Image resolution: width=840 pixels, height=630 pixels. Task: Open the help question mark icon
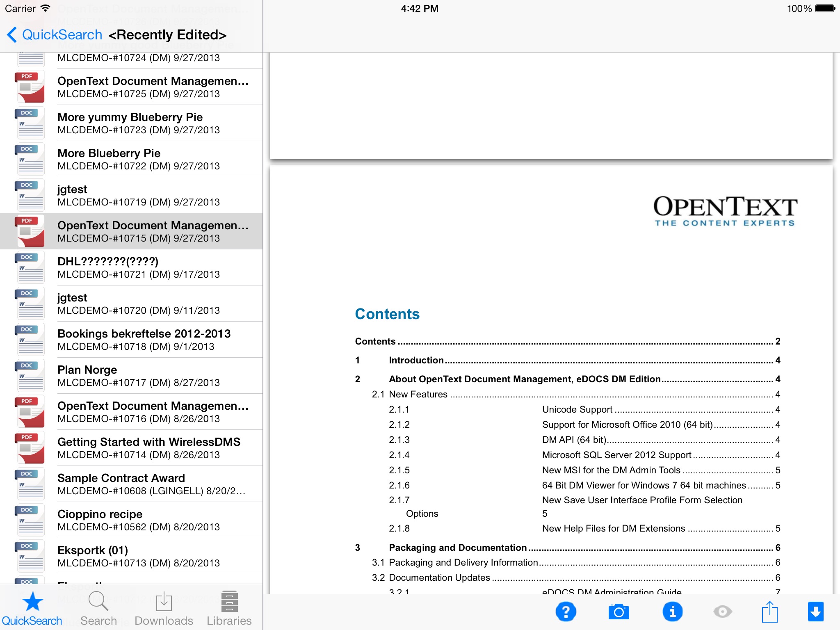(566, 612)
